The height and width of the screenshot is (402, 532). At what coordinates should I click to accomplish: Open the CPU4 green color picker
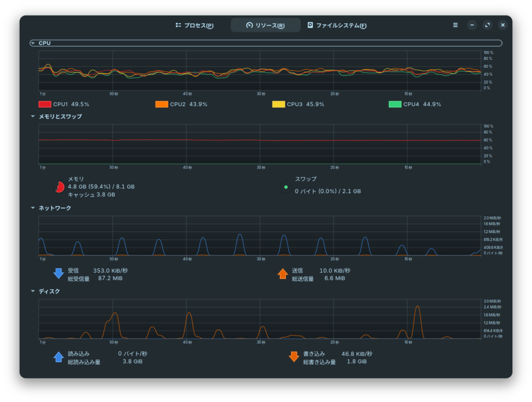click(395, 104)
